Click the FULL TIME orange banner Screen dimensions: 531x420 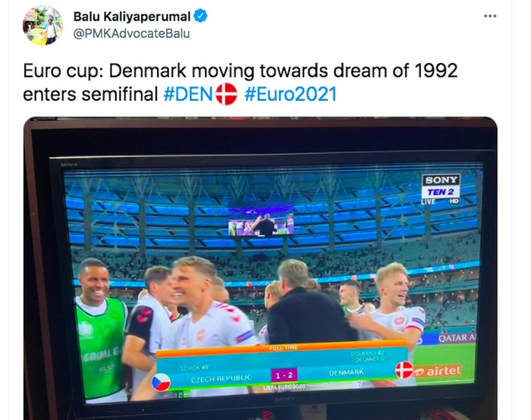(x=282, y=349)
